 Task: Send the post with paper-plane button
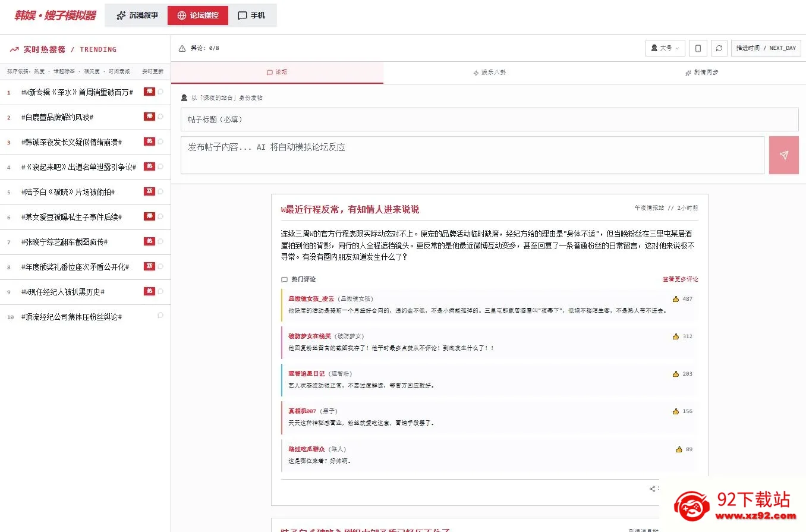click(x=783, y=155)
